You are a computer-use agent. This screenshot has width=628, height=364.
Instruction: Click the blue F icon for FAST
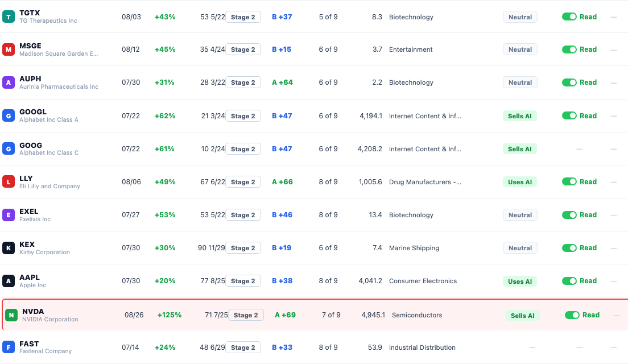coord(9,347)
